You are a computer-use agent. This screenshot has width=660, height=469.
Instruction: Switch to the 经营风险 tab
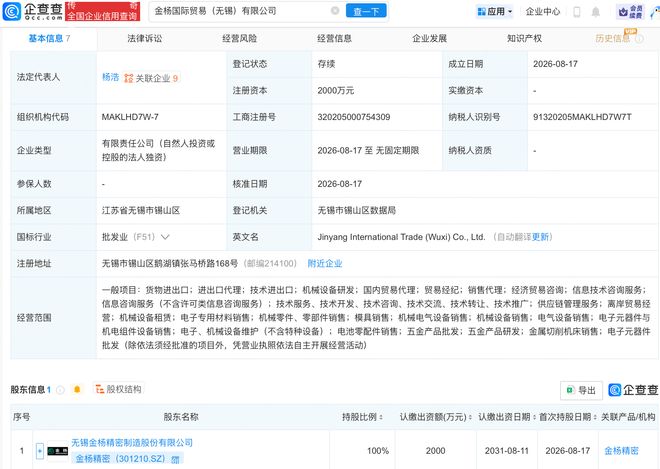240,39
